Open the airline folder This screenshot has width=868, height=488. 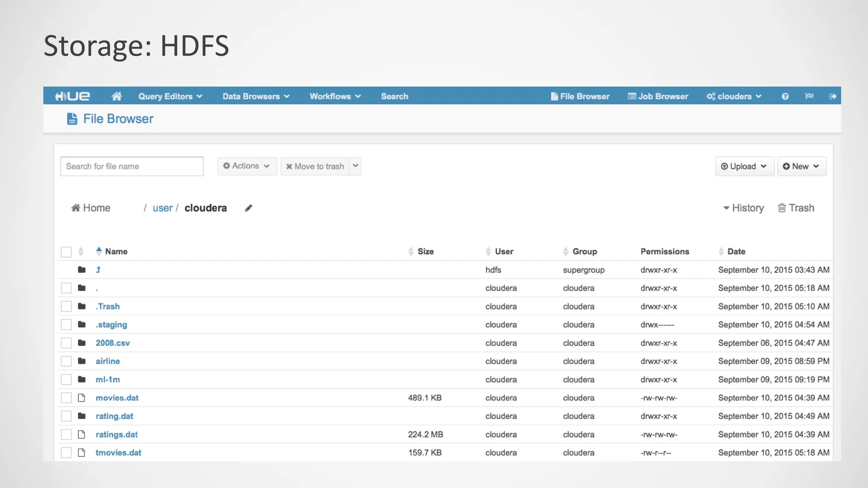click(108, 361)
